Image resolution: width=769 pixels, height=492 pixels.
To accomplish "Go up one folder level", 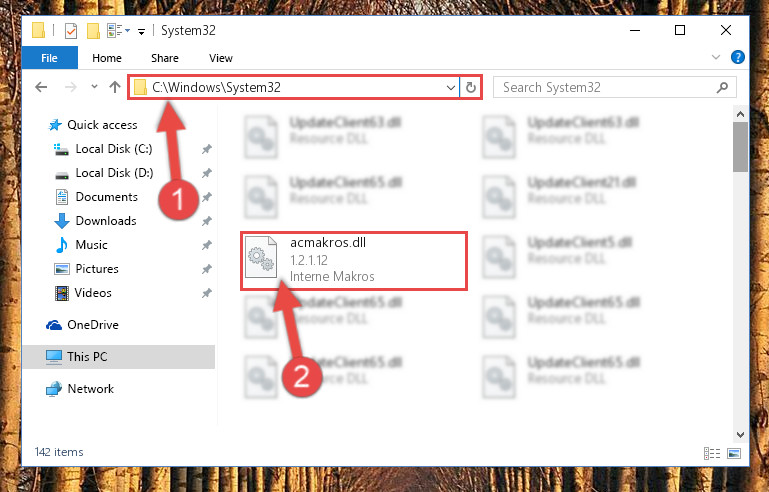I will pos(115,87).
